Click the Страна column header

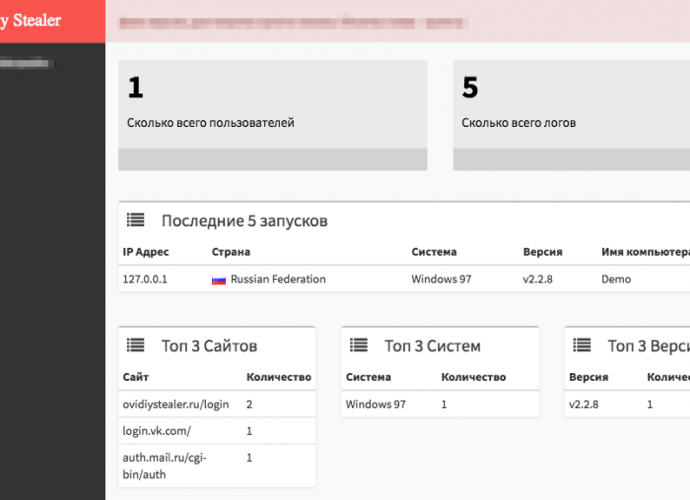(231, 252)
